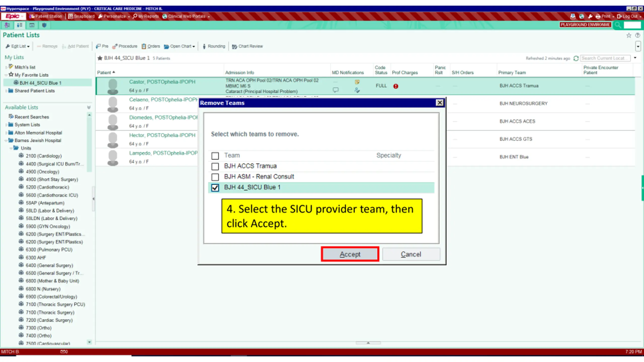
Task: Select unit 6300 AHF
Action: point(36,258)
